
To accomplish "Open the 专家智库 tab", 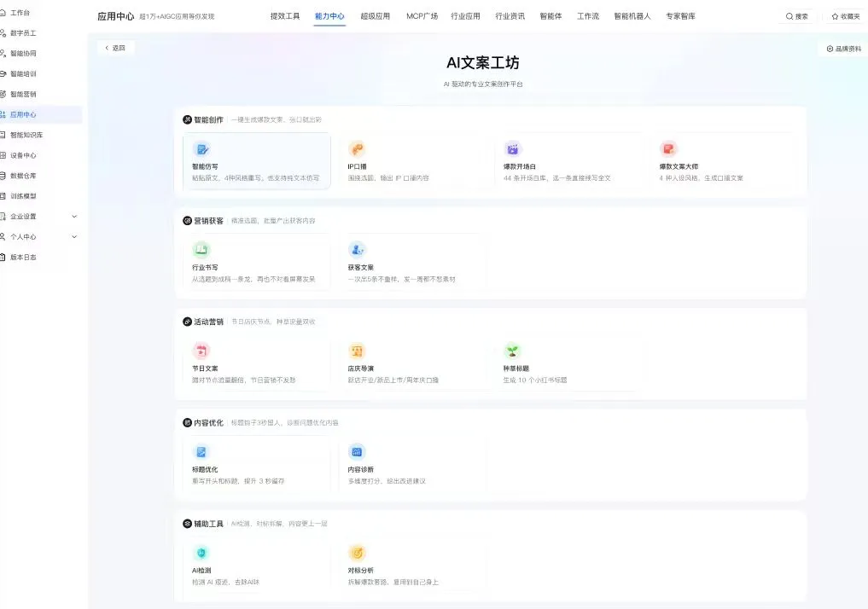I will [680, 16].
